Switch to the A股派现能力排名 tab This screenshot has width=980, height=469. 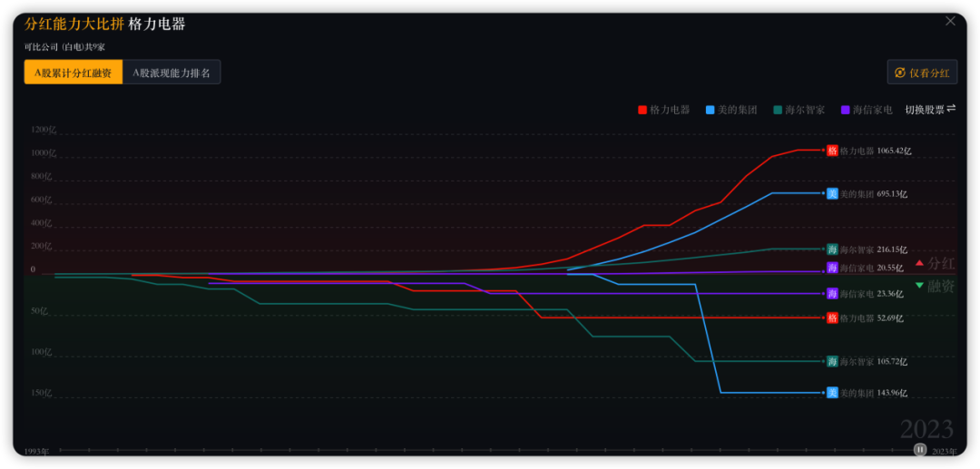(171, 73)
